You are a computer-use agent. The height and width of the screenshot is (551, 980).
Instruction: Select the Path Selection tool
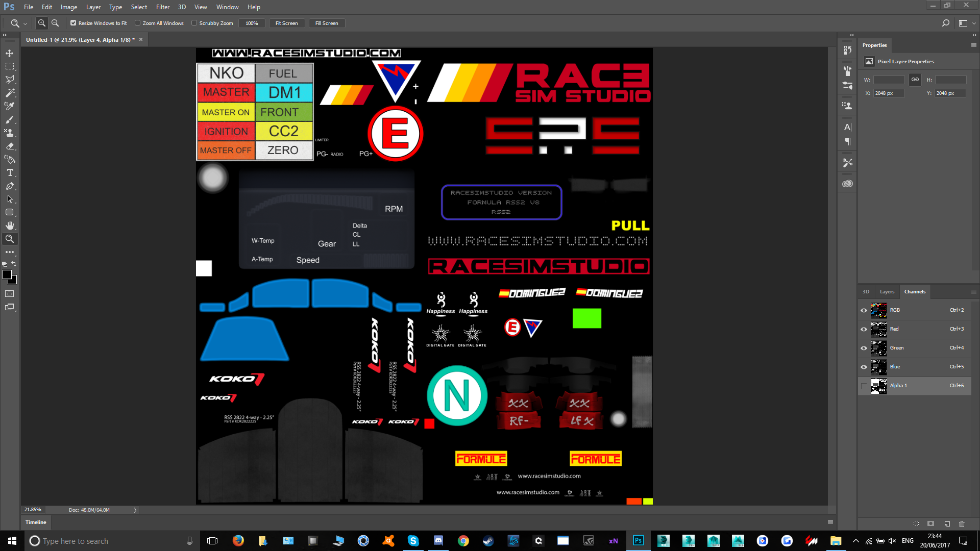(10, 199)
